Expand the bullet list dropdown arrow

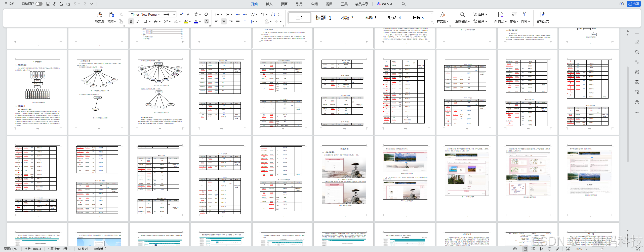click(x=221, y=15)
